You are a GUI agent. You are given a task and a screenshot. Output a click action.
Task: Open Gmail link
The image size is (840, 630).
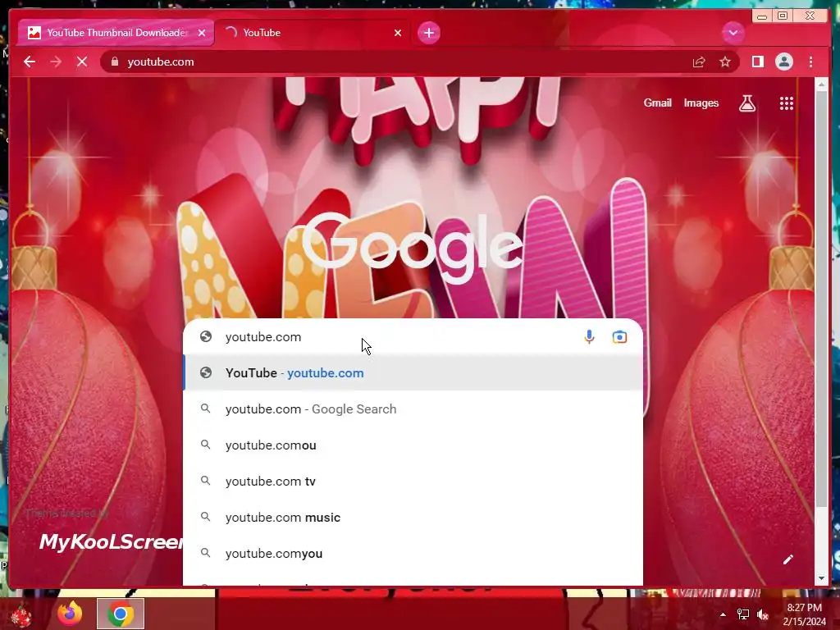(x=657, y=103)
